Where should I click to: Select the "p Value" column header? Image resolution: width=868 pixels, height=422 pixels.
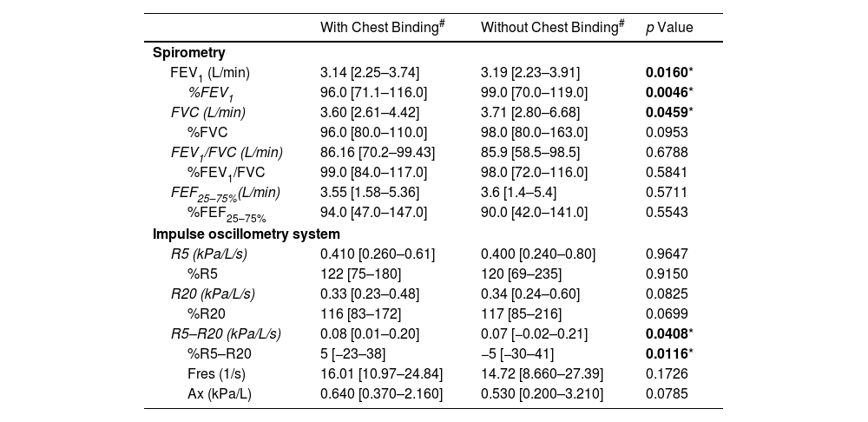tap(669, 28)
